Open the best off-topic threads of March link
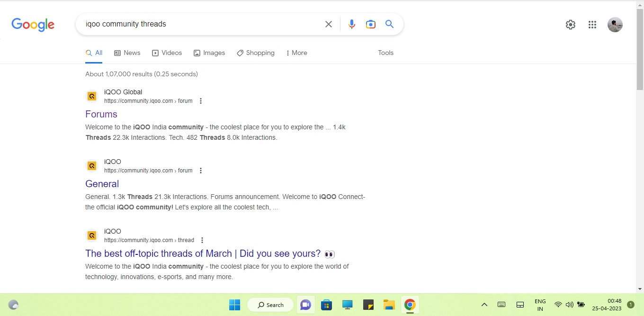Screen dimensions: 644x316 point(203,253)
